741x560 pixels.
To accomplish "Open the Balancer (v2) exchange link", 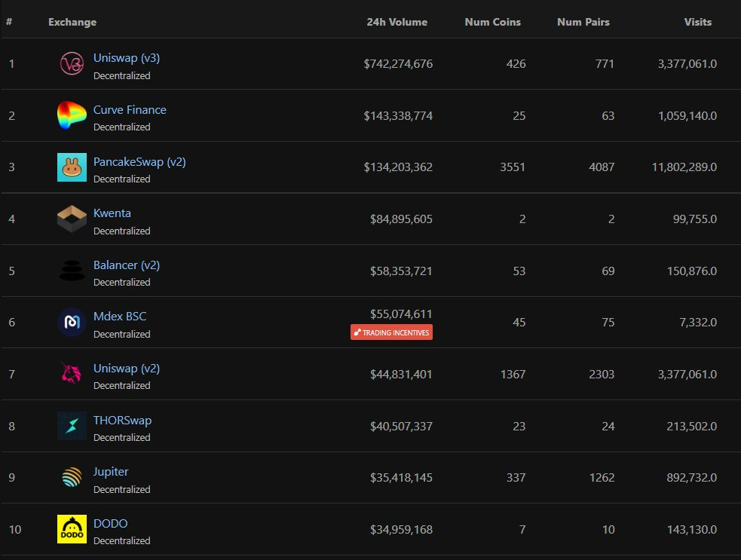I will click(127, 265).
